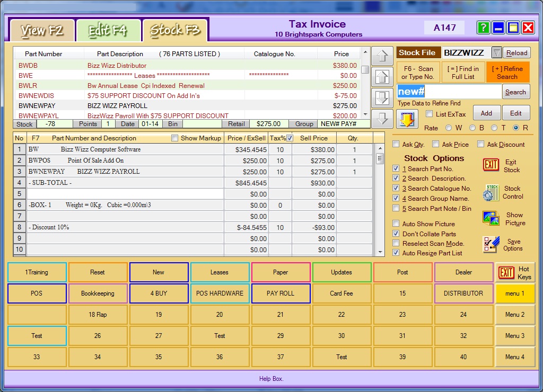
Task: Switch to the Edit F4 tab
Action: 108,30
